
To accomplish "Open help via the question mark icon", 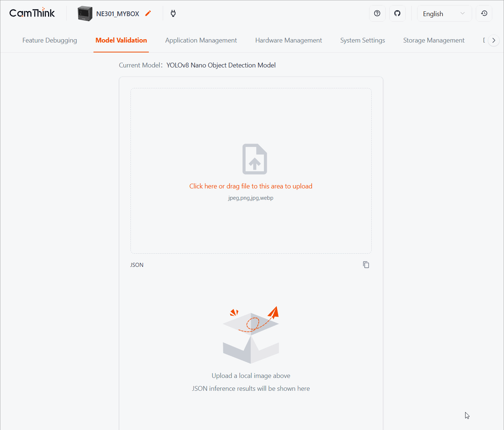I will [377, 14].
